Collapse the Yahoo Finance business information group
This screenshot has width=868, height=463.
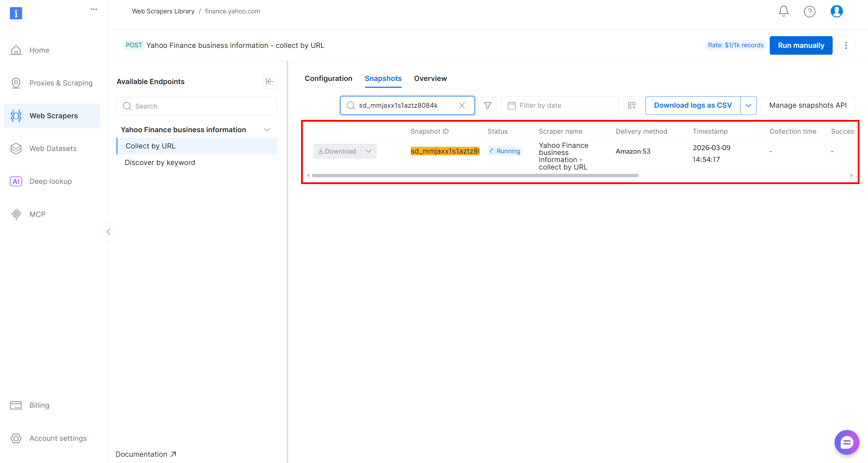(x=267, y=129)
